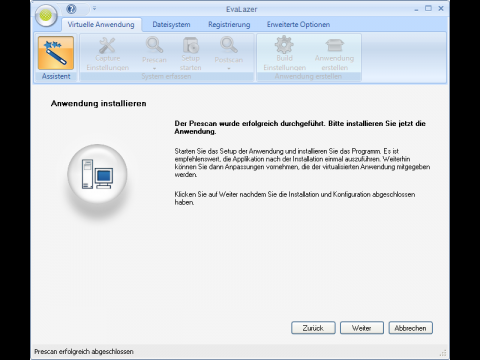Screen dimensions: 480x360
Task: Expand the Prescan dropdown arrow
Action: pos(154,68)
